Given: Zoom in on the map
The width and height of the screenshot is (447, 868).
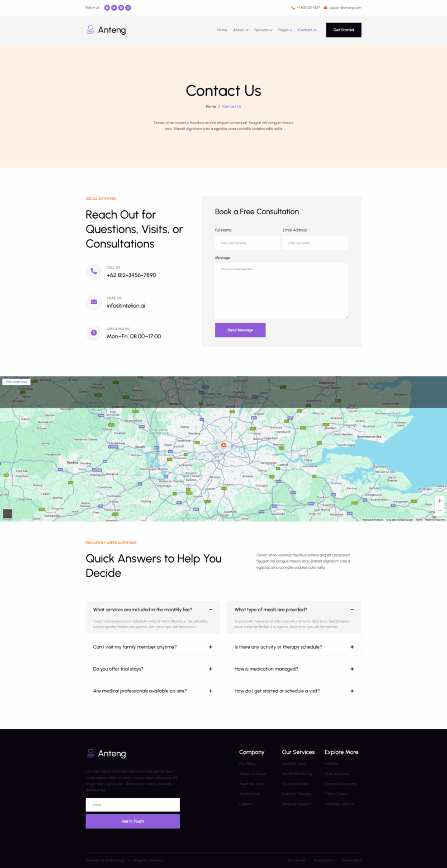Looking at the screenshot, I should pyautogui.click(x=440, y=501).
